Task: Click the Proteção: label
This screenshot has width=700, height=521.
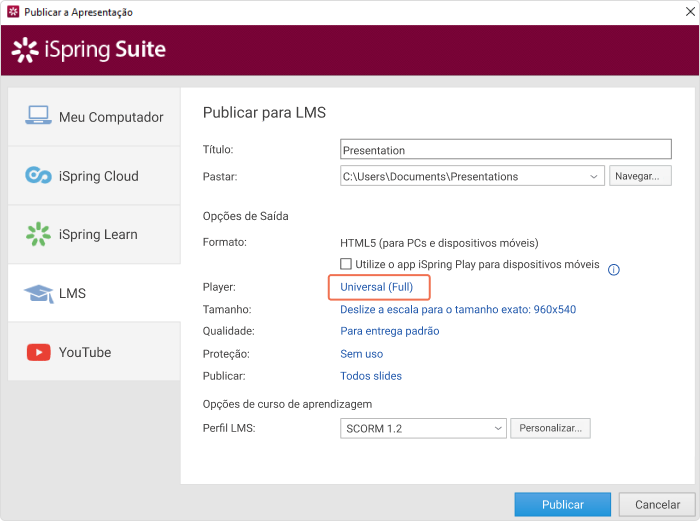Action: click(x=226, y=354)
